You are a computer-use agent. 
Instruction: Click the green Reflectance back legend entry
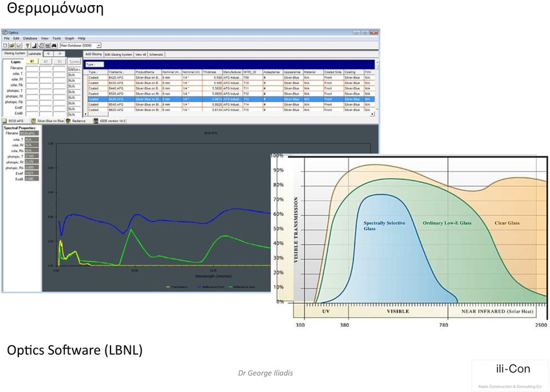click(x=242, y=287)
